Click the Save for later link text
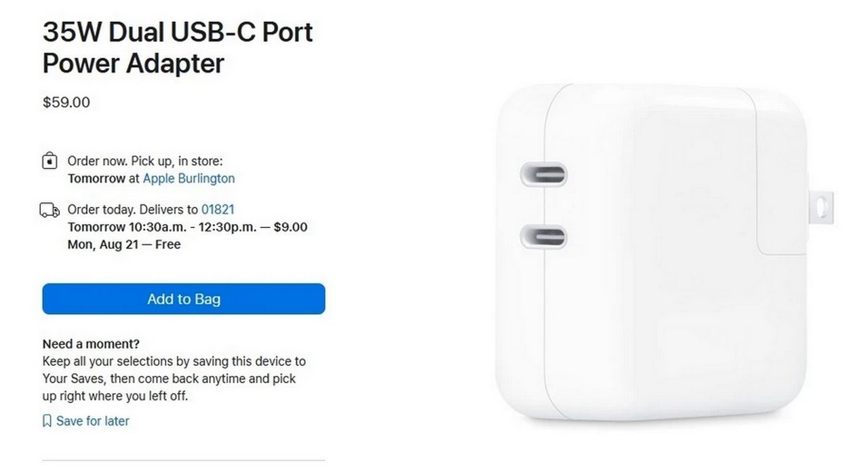Image resolution: width=868 pixels, height=473 pixels. (x=92, y=421)
